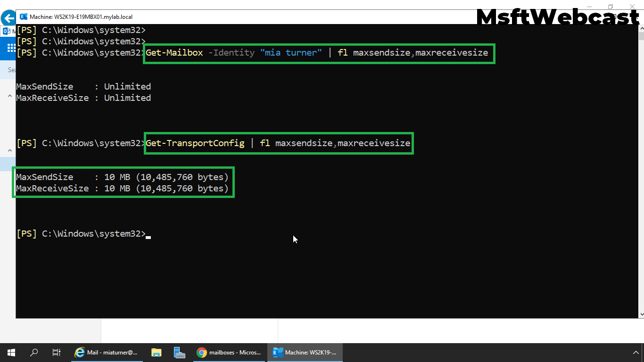644x362 pixels.
Task: Click the console scrollbar down arrow
Action: 641,314
